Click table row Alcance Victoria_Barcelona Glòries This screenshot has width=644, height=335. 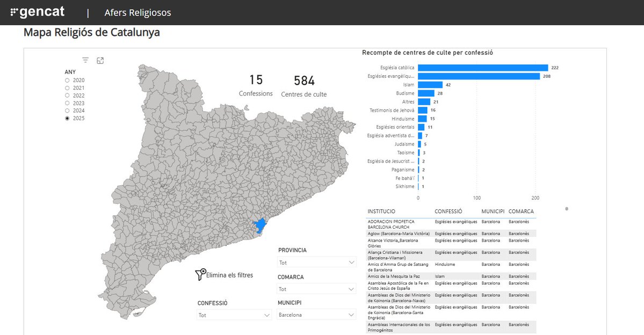(x=451, y=243)
